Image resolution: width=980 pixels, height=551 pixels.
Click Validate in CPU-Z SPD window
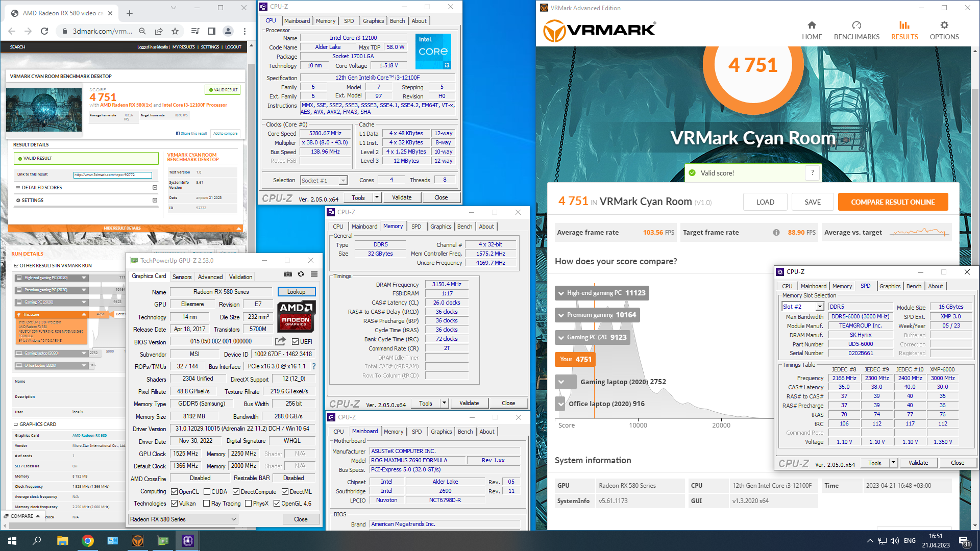tap(918, 463)
